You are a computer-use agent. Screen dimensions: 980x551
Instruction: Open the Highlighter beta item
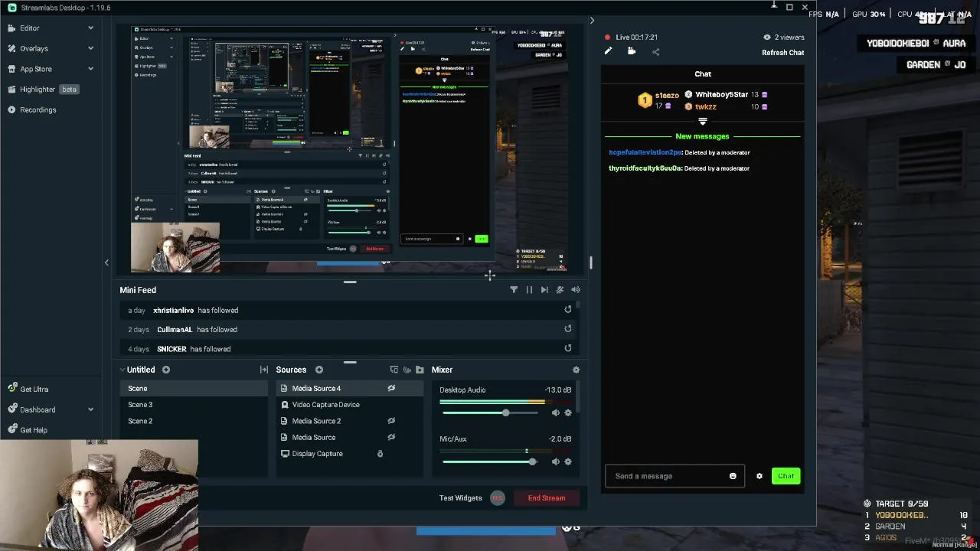pos(43,90)
